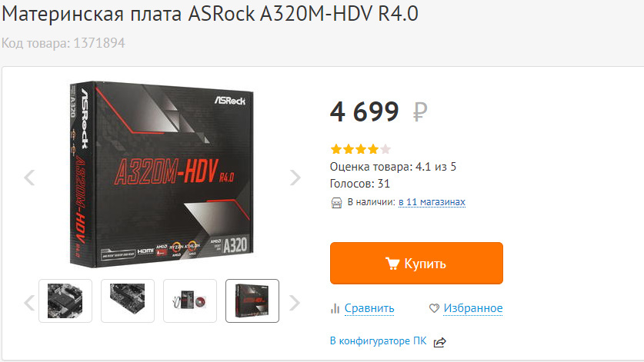Open the 'в 11 магазинах' availability link
Viewport: 644px width, 362px height.
coord(432,202)
